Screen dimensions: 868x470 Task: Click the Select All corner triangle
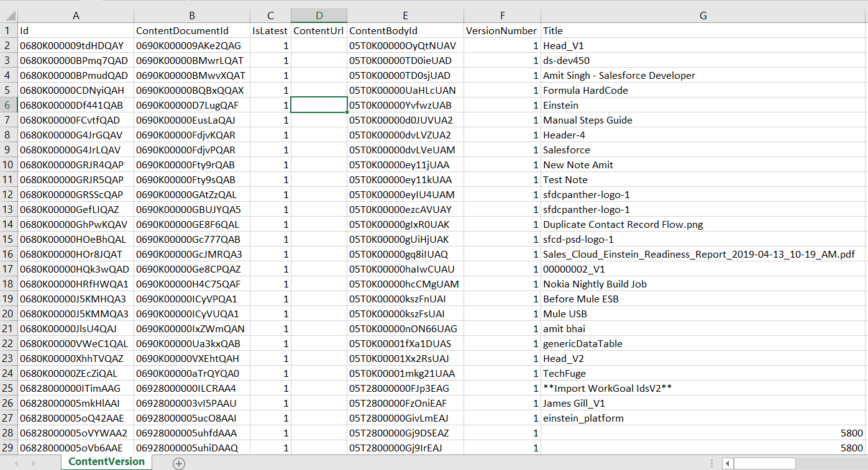point(9,16)
